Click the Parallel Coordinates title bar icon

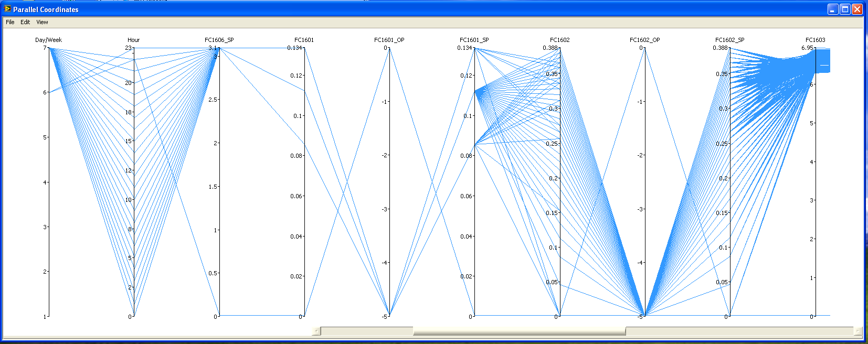click(x=7, y=9)
